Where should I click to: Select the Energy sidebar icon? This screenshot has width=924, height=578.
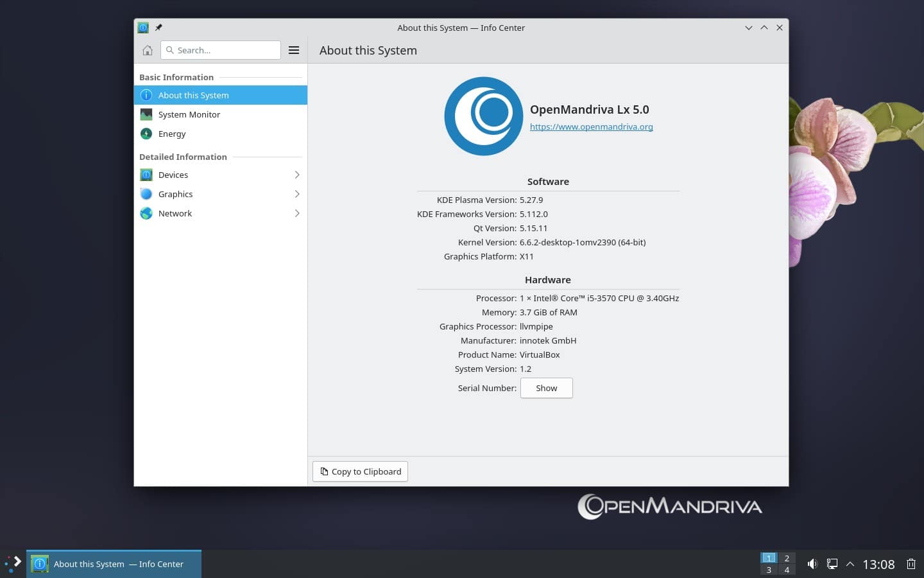point(146,134)
